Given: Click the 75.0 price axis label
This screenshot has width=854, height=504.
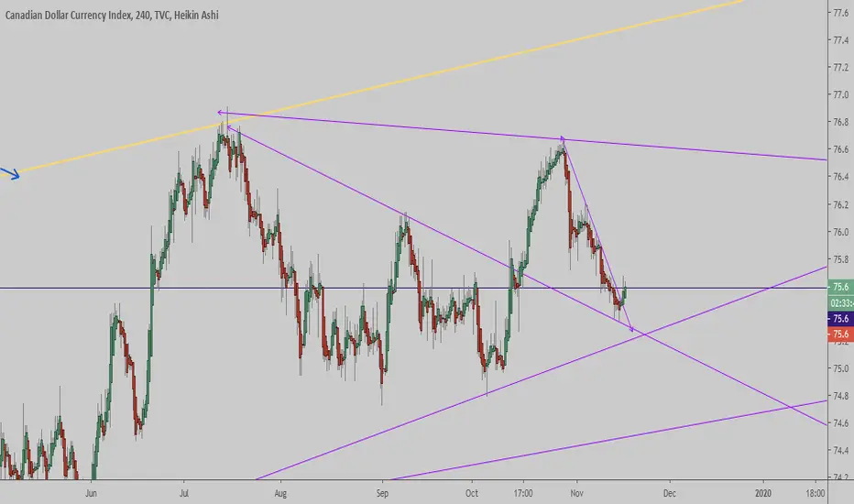Looking at the screenshot, I should 841,368.
